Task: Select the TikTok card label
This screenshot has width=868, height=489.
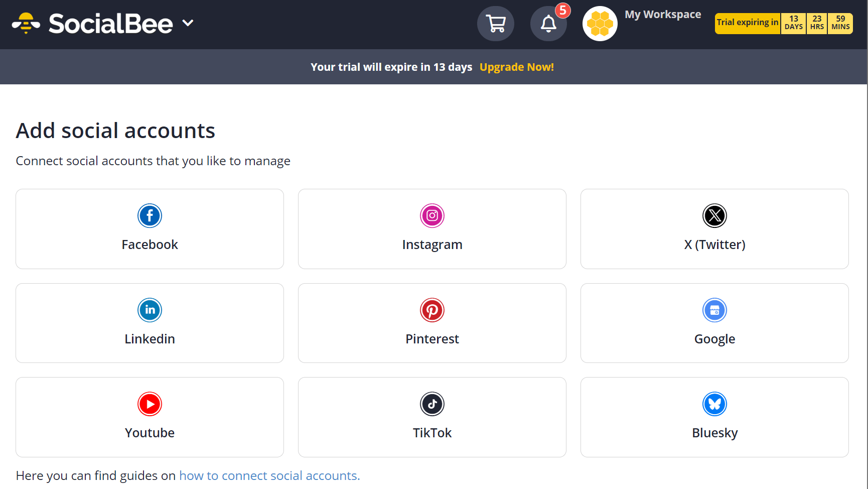Action: pos(432,433)
